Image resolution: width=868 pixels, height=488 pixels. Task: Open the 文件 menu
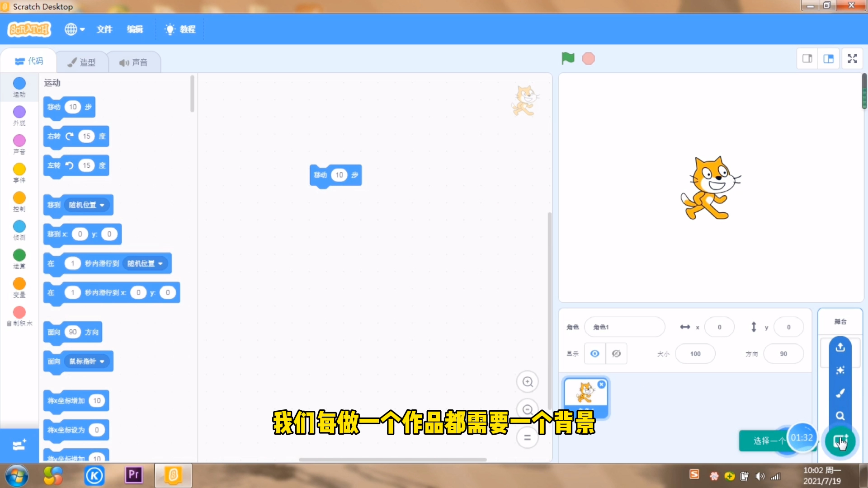104,29
